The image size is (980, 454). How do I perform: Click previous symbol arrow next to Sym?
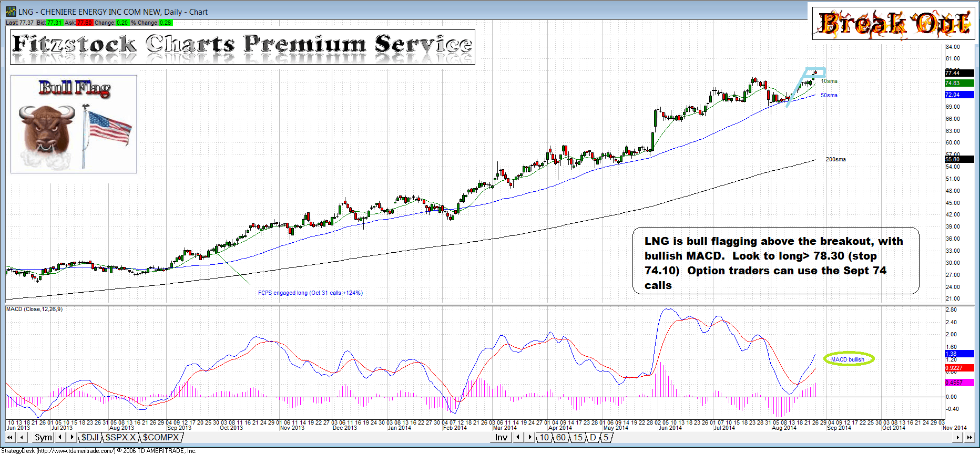pyautogui.click(x=60, y=437)
